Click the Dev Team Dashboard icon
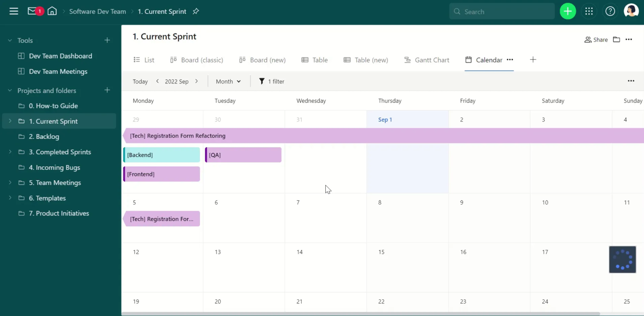644x316 pixels. click(x=21, y=56)
